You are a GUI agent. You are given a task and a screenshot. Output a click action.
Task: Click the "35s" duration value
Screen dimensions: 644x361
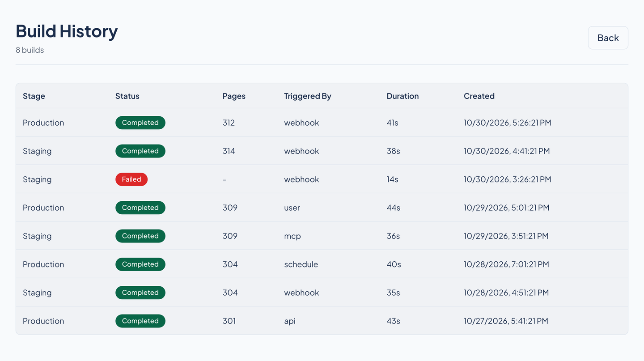coord(394,293)
